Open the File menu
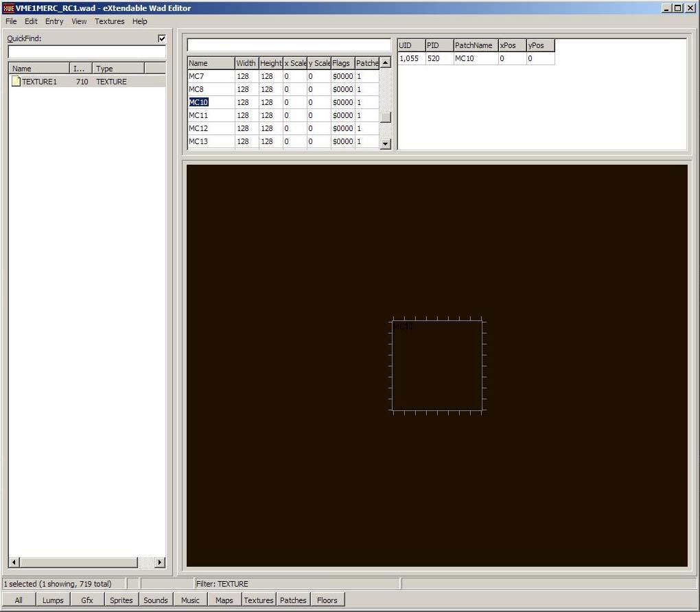 coord(11,21)
